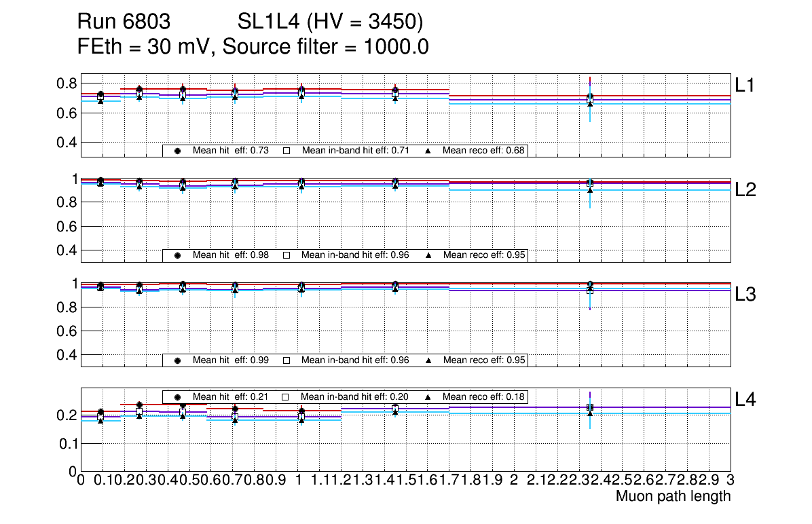This screenshot has width=812, height=524.
Task: Click the open square marker in L1 legend
Action: [286, 151]
